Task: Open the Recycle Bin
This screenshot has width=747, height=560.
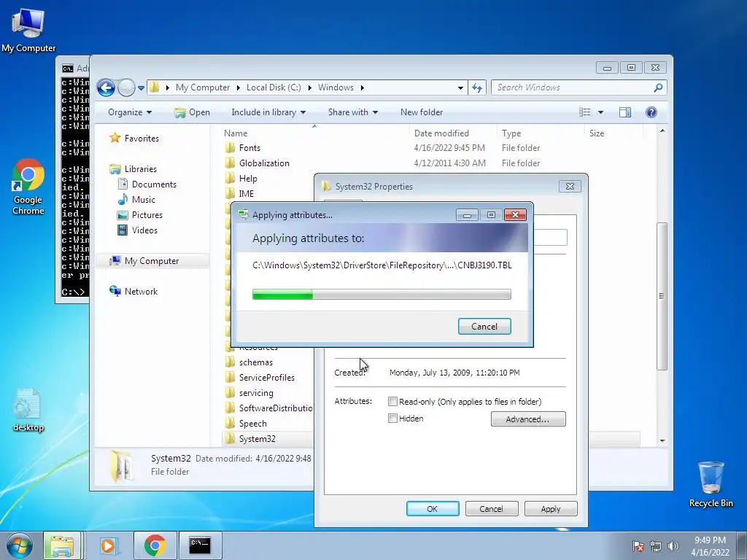Action: [x=711, y=484]
